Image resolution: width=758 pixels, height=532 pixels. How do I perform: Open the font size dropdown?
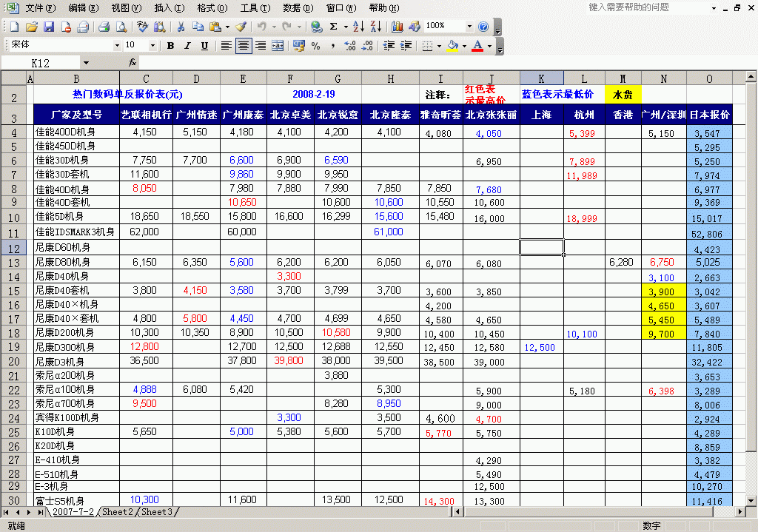point(152,46)
